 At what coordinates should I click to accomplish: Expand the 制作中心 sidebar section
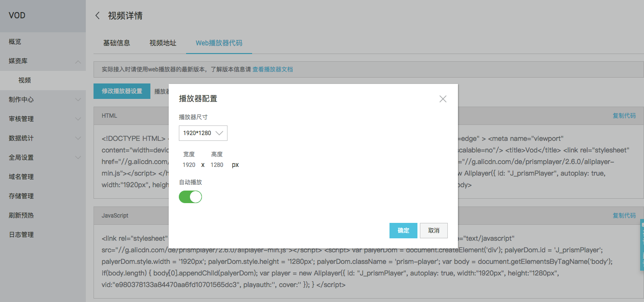click(43, 100)
